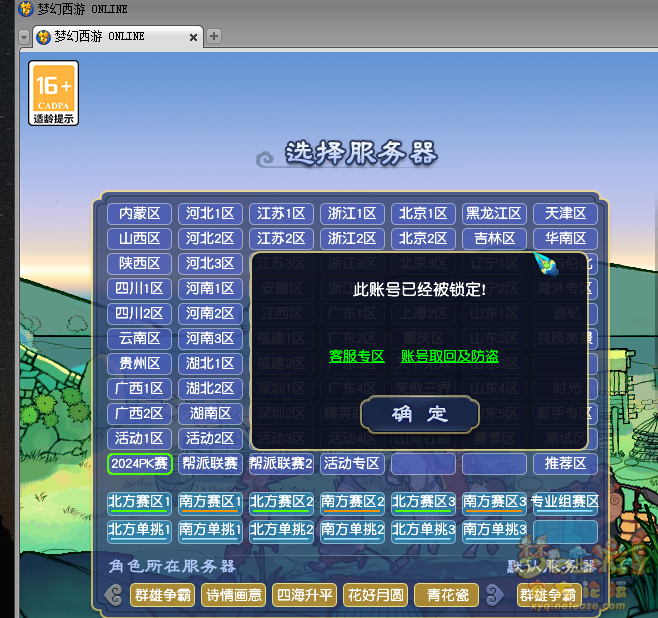
Task: Select the 黑龙江区 region
Action: tap(494, 214)
